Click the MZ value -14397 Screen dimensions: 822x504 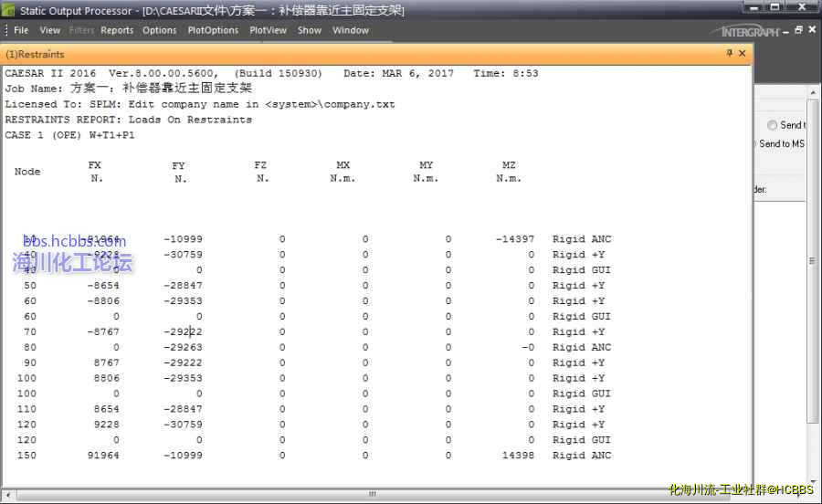(515, 239)
